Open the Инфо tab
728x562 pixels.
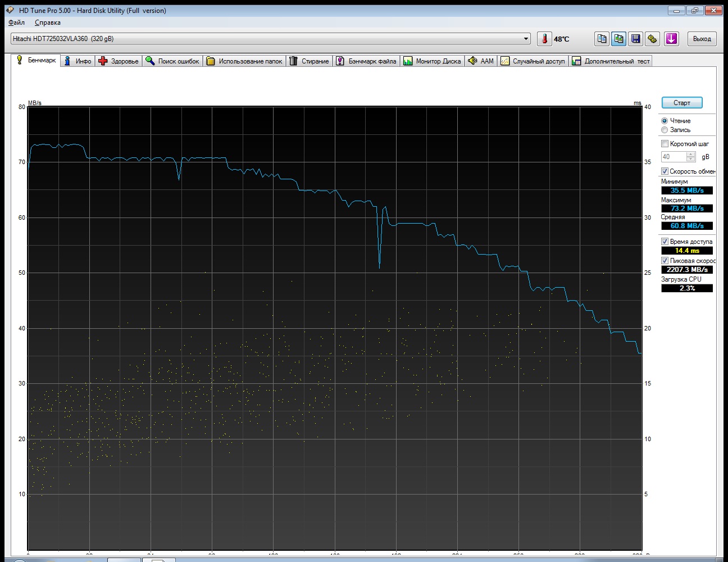(x=78, y=61)
